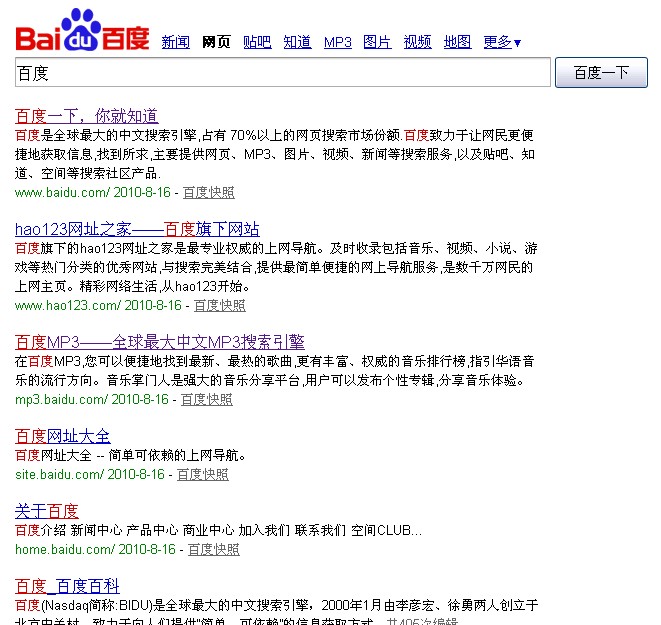Click snippet beginning 百度介绍 新闻中心
Viewport: 661px width, 625px height.
(x=218, y=531)
